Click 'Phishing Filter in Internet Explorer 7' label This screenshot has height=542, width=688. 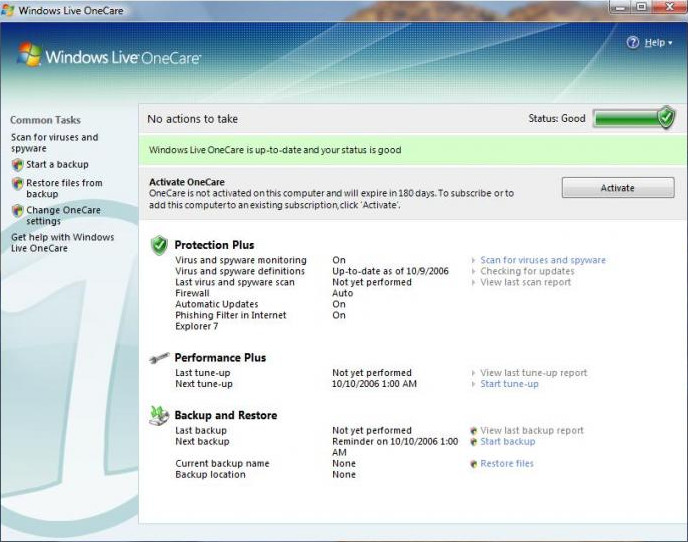tap(230, 320)
